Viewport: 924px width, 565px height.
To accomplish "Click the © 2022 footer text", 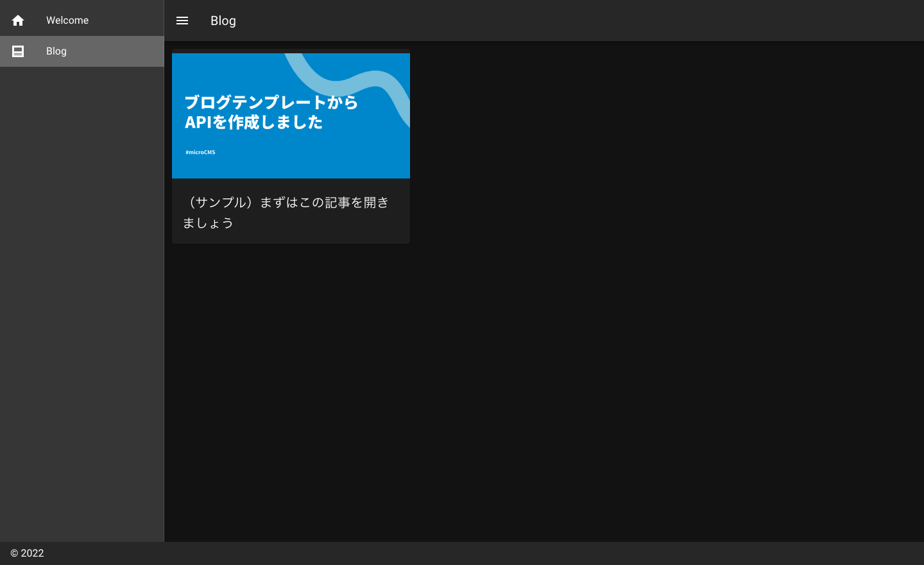I will point(28,553).
